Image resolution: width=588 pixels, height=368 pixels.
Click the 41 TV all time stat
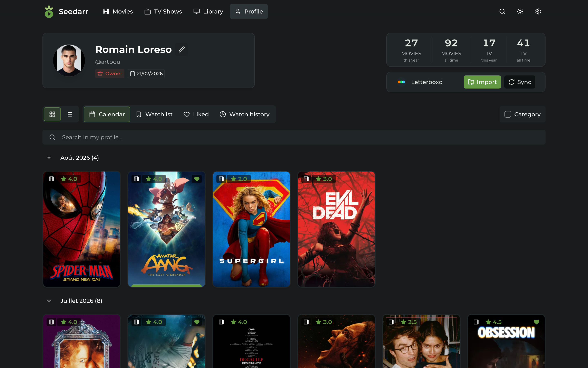coord(523,50)
